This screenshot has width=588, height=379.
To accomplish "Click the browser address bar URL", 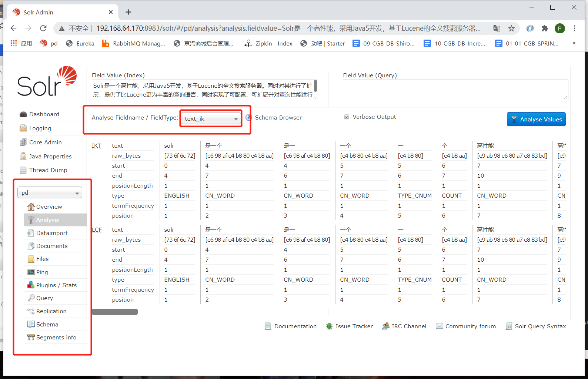I will [288, 28].
